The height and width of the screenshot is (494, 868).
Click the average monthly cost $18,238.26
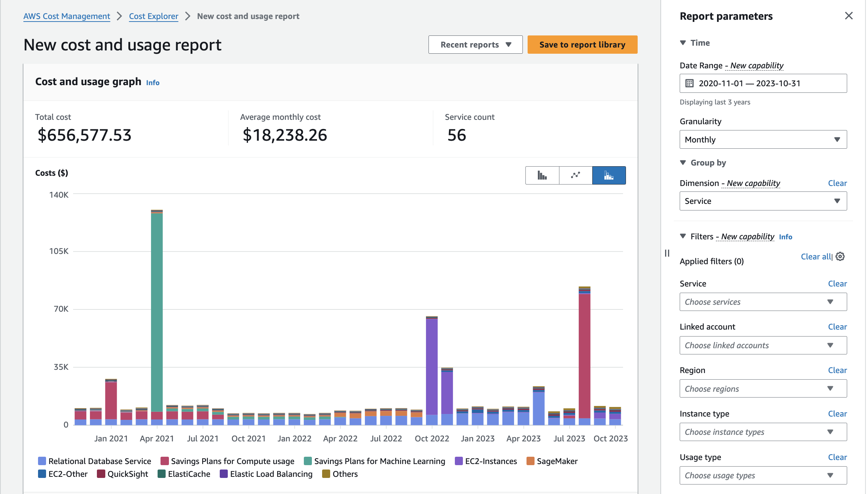285,135
